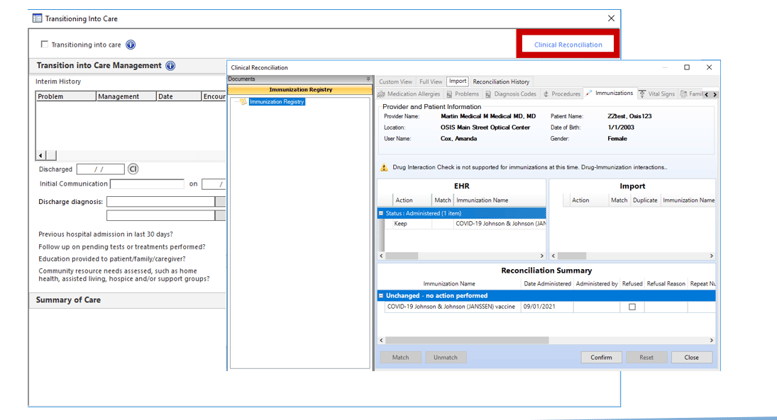The width and height of the screenshot is (777, 420).
Task: Click Import grid scroll-right arrow
Action: [x=711, y=256]
